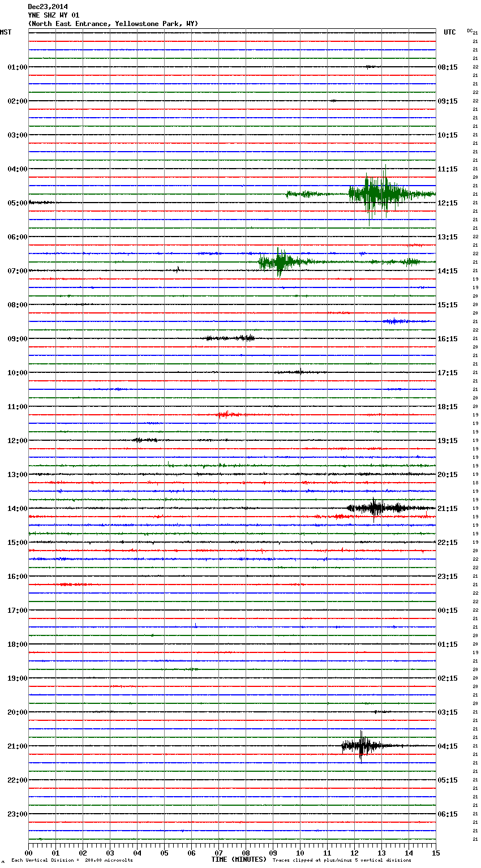Click the 08:15 UTC time label
481x868 pixels.
click(x=448, y=67)
